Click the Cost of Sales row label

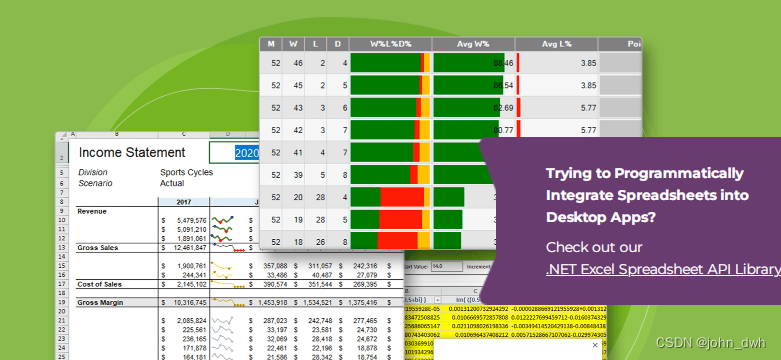click(x=99, y=284)
